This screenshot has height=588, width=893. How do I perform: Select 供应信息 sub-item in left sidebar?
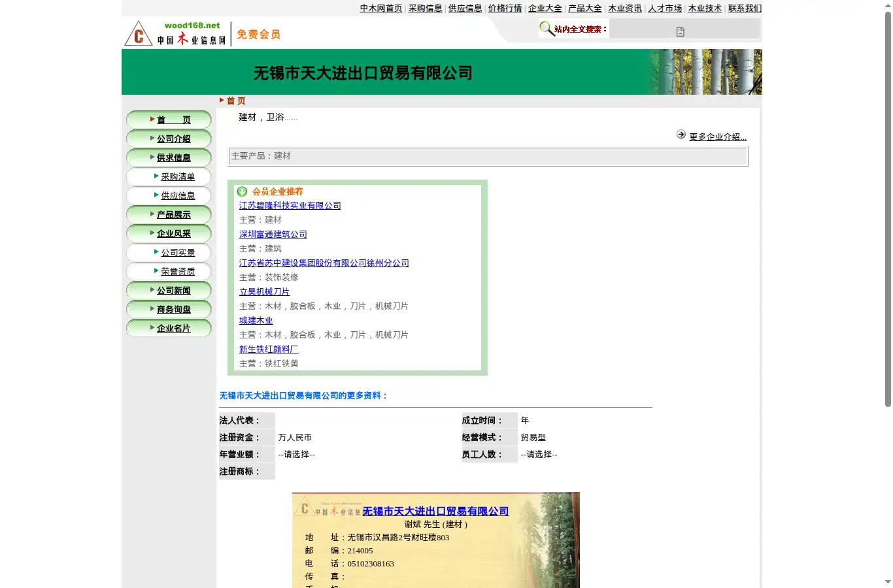(x=178, y=196)
